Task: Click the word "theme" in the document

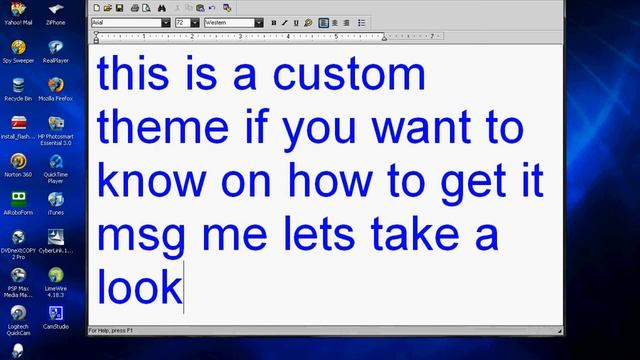Action: 163,127
